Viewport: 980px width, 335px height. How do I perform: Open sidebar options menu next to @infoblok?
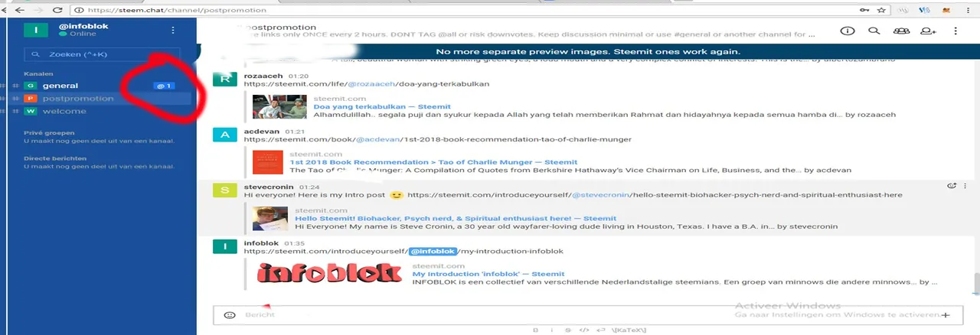[x=173, y=30]
